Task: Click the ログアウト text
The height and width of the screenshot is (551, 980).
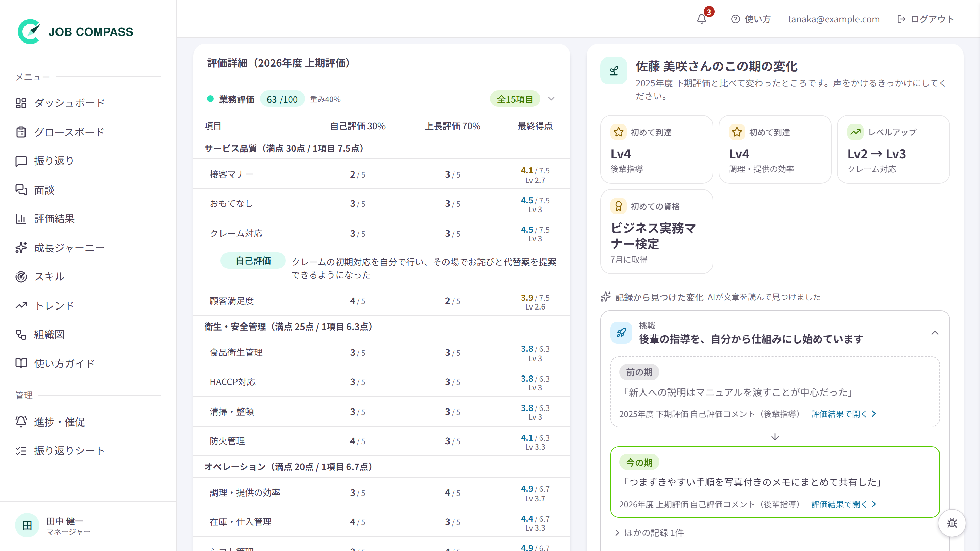Action: pyautogui.click(x=932, y=19)
